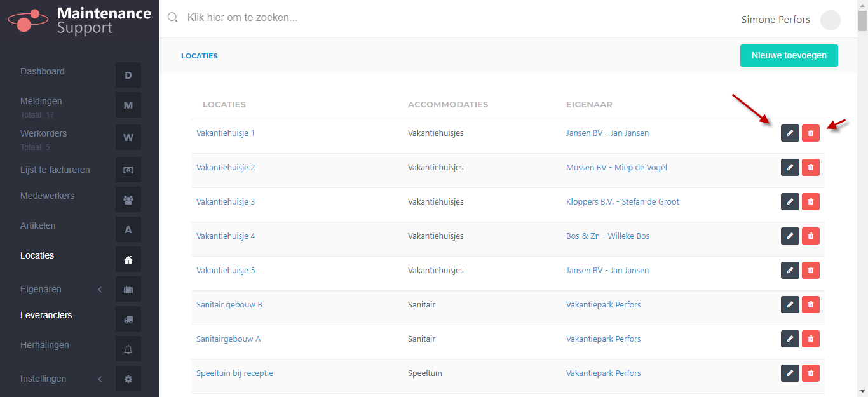Click the EIGENAAR column header
868x397 pixels.
[x=589, y=105]
